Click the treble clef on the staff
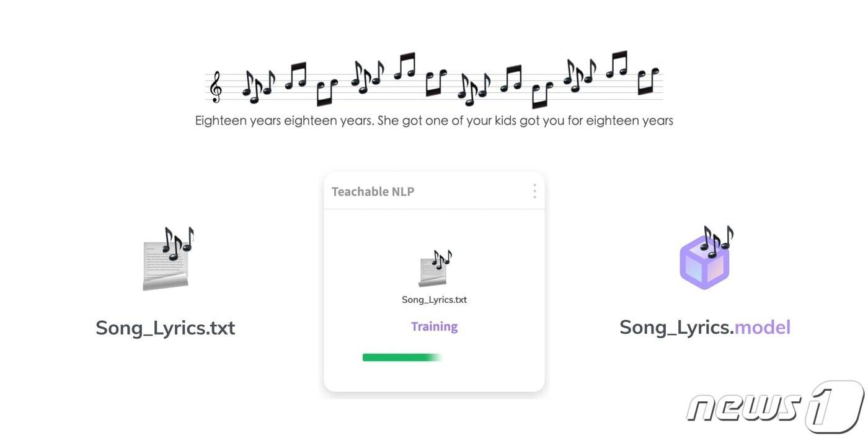 click(x=215, y=87)
